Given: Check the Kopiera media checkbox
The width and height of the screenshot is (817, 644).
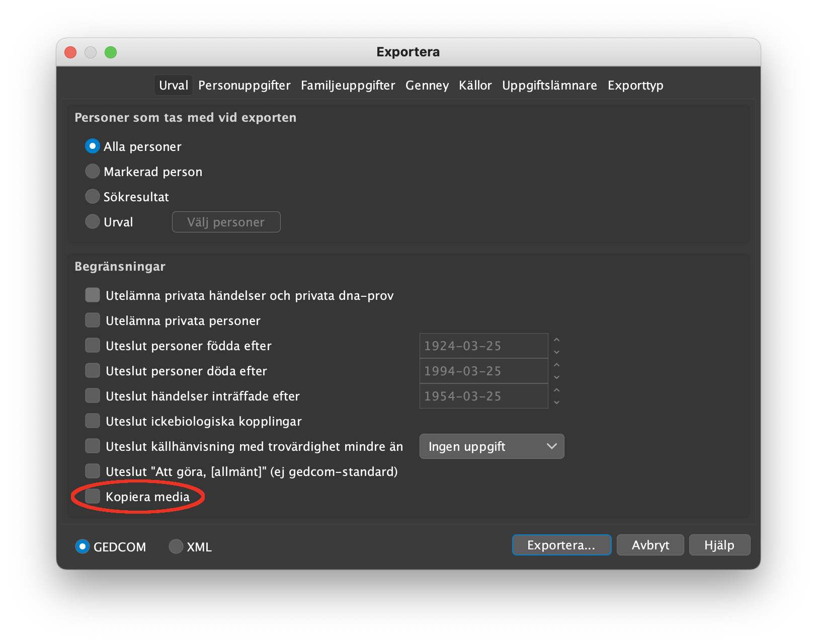Looking at the screenshot, I should coord(93,497).
